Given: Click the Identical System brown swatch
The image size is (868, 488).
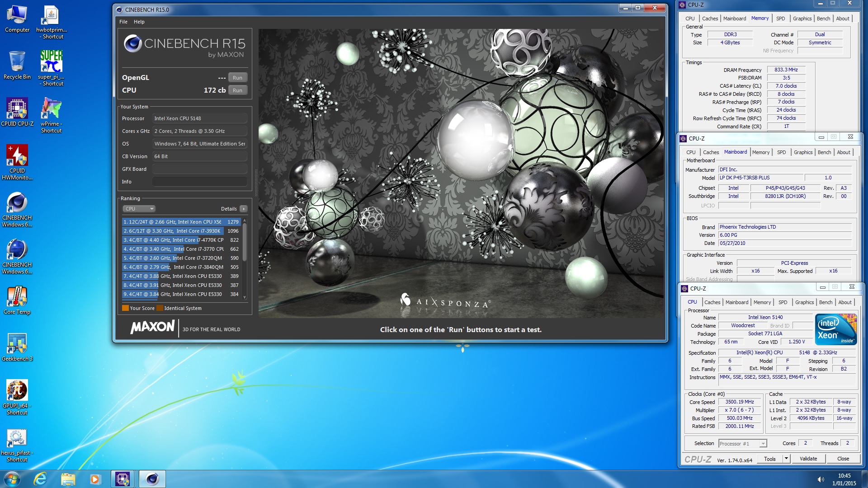Looking at the screenshot, I should (x=160, y=308).
